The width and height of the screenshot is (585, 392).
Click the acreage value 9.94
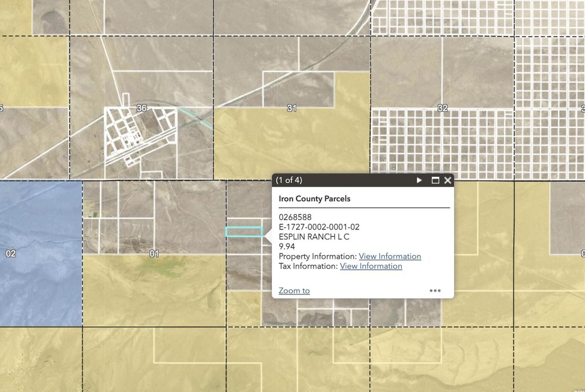(287, 246)
